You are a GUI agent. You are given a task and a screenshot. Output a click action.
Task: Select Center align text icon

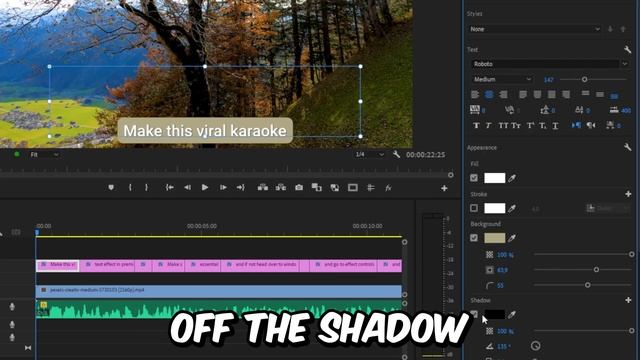pyautogui.click(x=489, y=95)
